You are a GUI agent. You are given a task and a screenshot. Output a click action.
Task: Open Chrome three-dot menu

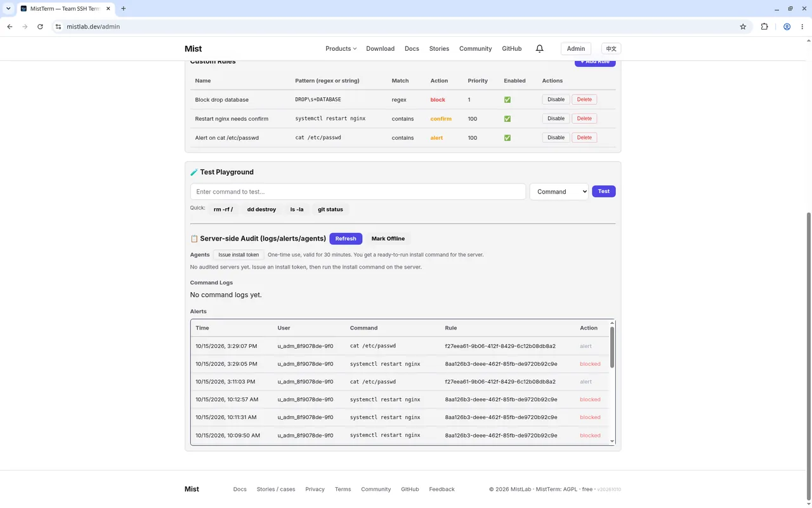[x=802, y=27]
